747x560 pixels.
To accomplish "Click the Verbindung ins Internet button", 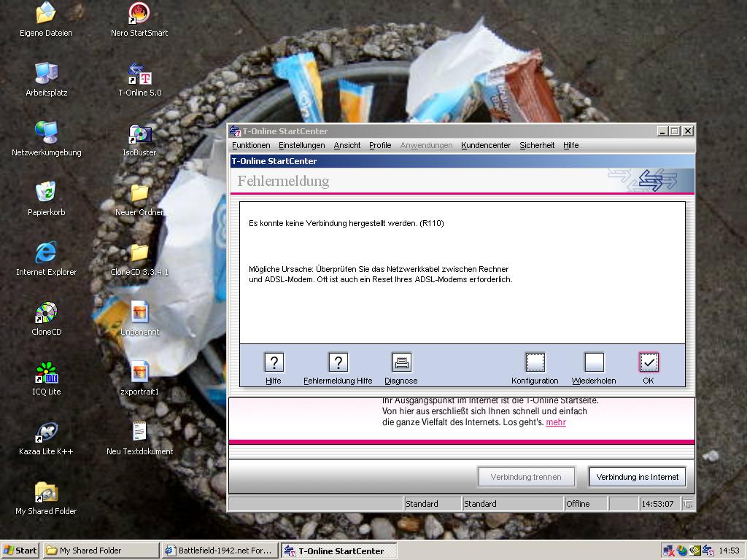I will [x=638, y=477].
